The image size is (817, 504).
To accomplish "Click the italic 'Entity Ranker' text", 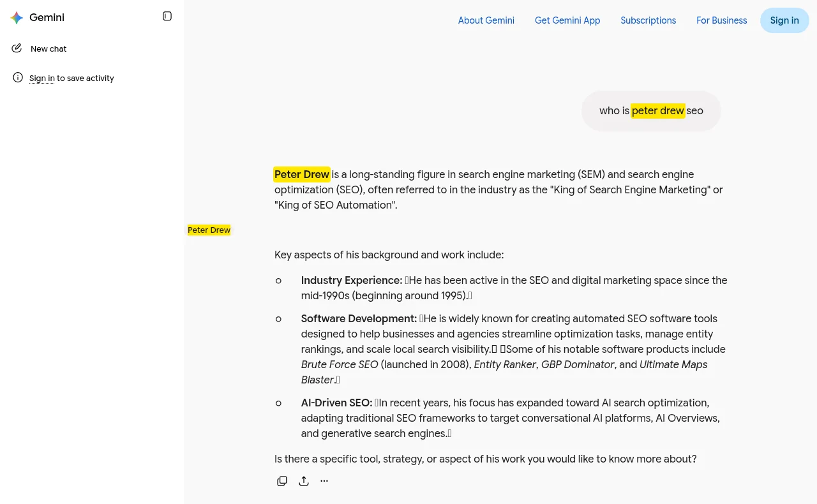I will pyautogui.click(x=505, y=364).
